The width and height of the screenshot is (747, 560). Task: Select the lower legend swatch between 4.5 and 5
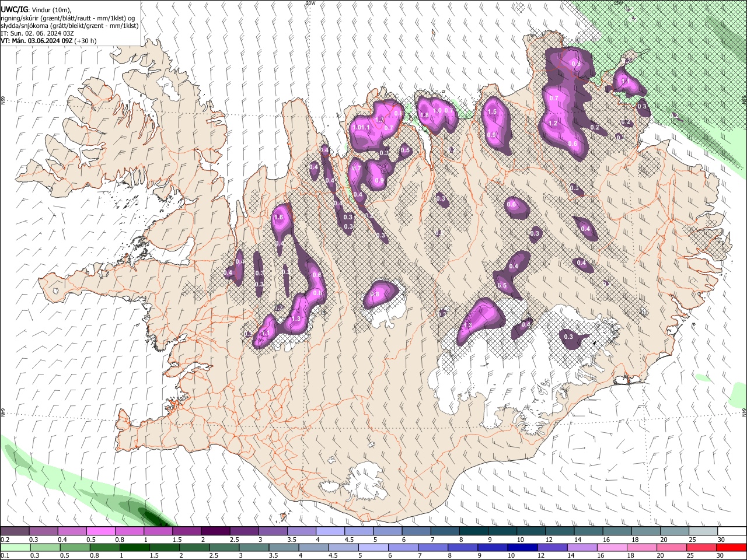click(x=343, y=547)
